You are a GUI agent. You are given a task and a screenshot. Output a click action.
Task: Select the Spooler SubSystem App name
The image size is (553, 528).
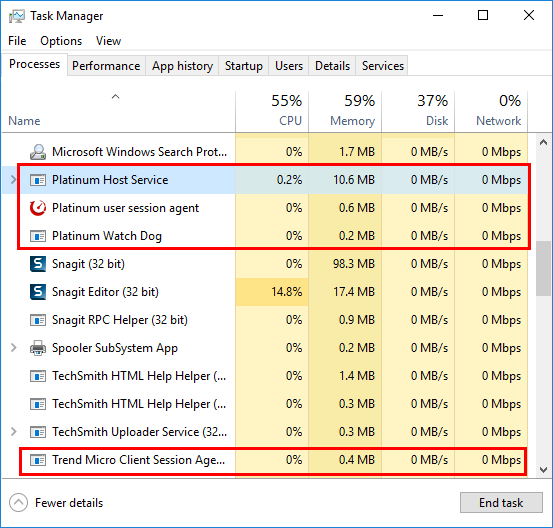(x=115, y=348)
